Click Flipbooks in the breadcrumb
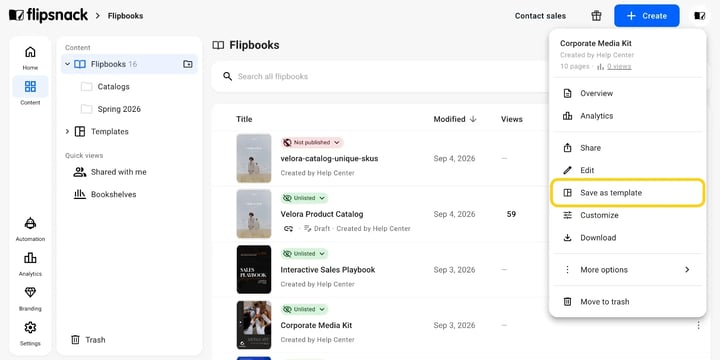This screenshot has height=360, width=720. pos(125,16)
